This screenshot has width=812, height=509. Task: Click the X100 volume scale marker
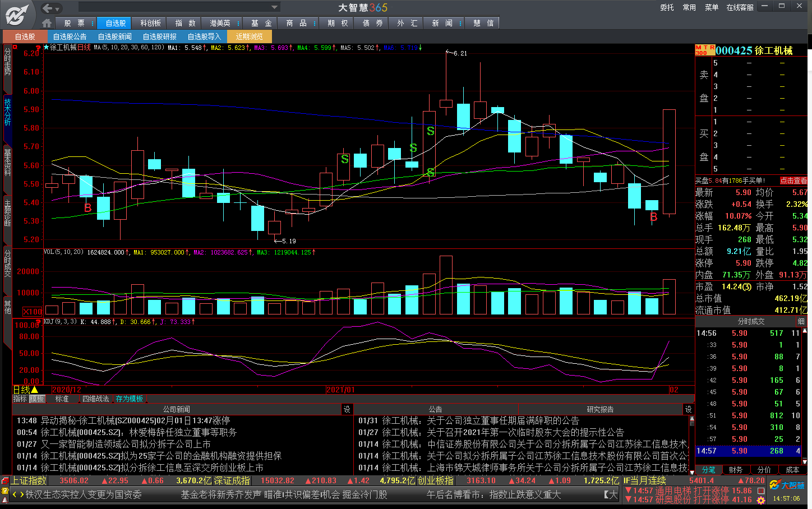click(x=33, y=312)
